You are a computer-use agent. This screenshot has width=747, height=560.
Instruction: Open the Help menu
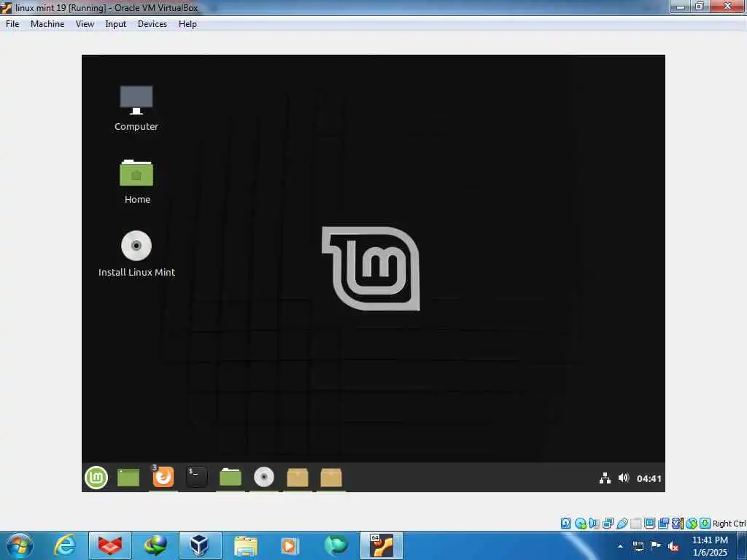[187, 24]
